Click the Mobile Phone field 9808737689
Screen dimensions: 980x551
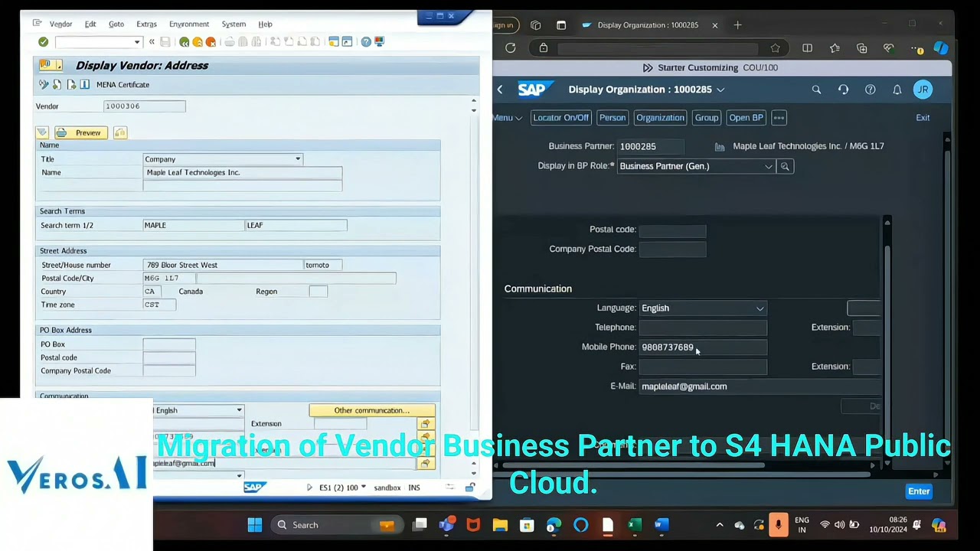[702, 347]
